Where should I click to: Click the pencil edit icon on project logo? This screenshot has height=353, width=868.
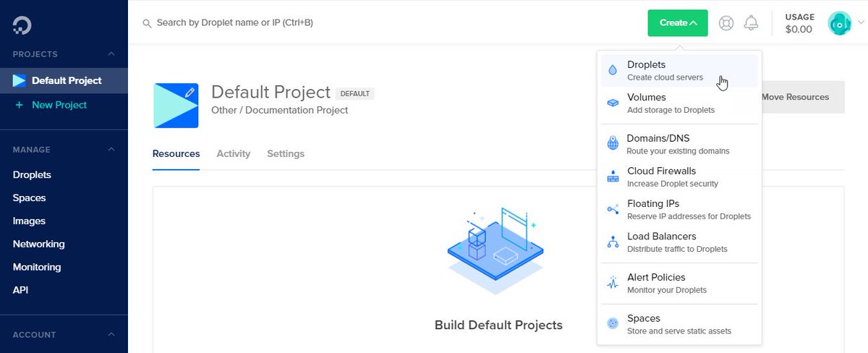tap(190, 93)
